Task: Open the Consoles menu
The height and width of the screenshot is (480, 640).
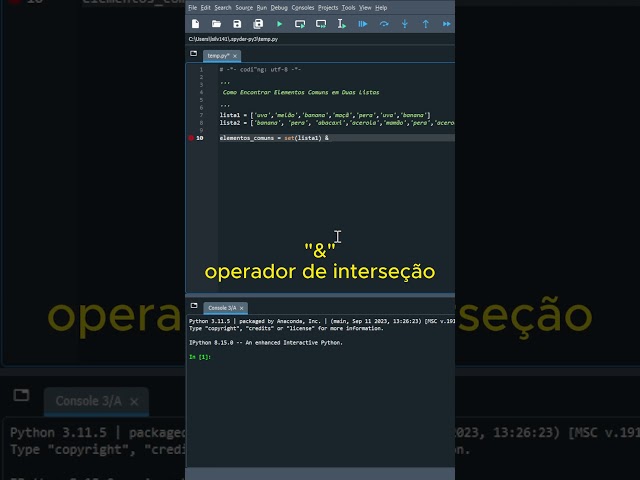Action: (302, 8)
